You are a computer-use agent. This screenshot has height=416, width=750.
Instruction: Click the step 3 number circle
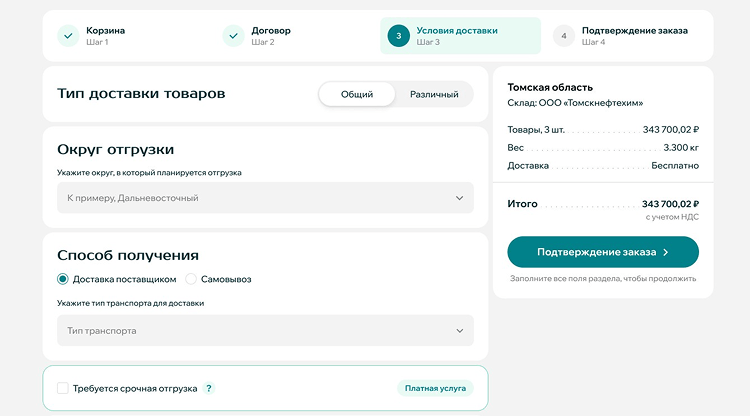398,36
